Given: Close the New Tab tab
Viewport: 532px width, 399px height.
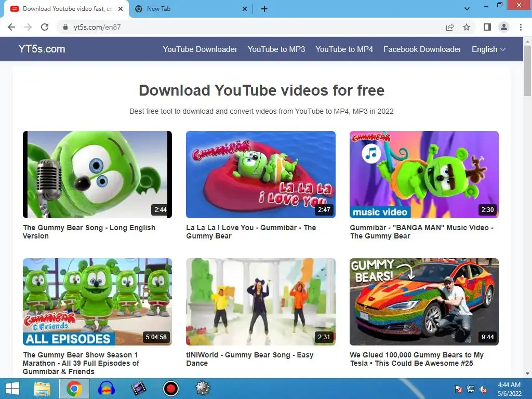Looking at the screenshot, I should (x=245, y=9).
